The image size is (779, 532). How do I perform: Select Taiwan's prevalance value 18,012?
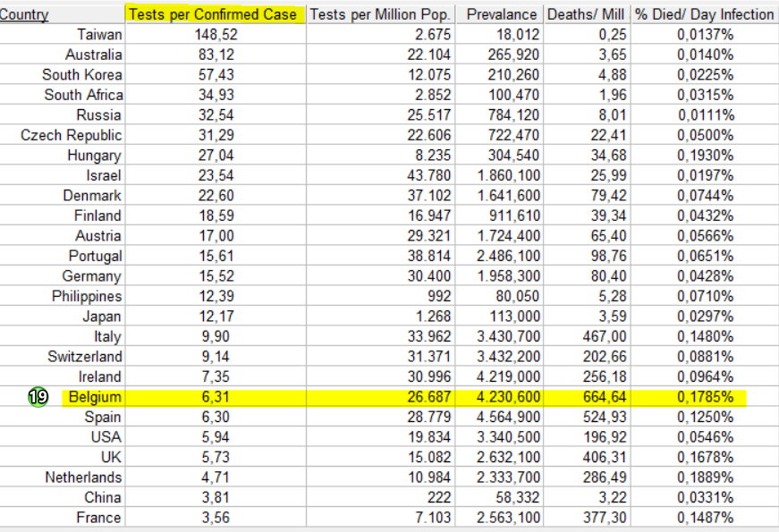518,34
